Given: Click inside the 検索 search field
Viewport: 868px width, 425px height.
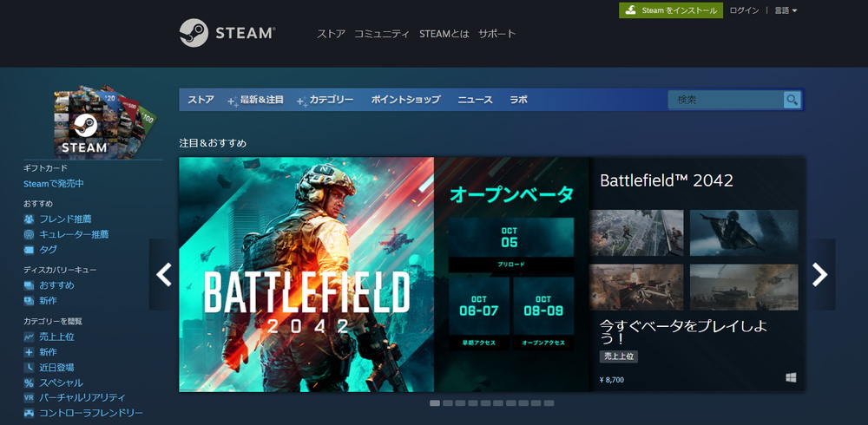Looking at the screenshot, I should [x=726, y=100].
